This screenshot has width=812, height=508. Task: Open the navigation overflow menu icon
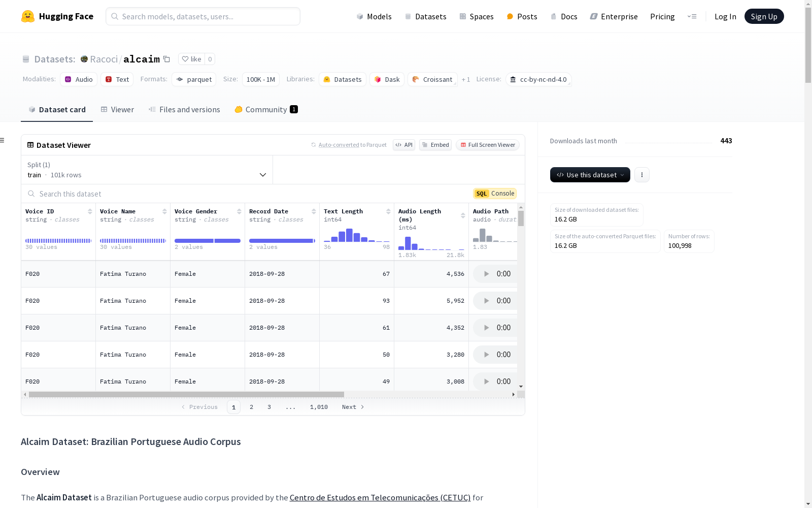(692, 16)
